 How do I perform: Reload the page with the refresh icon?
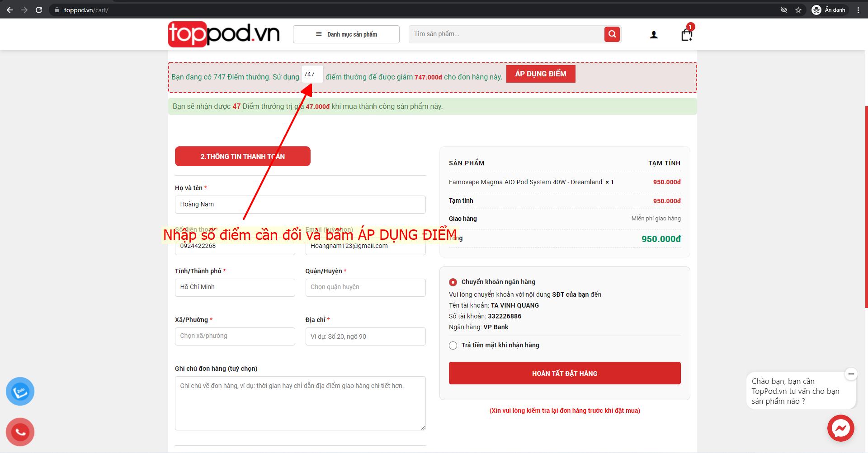tap(39, 9)
